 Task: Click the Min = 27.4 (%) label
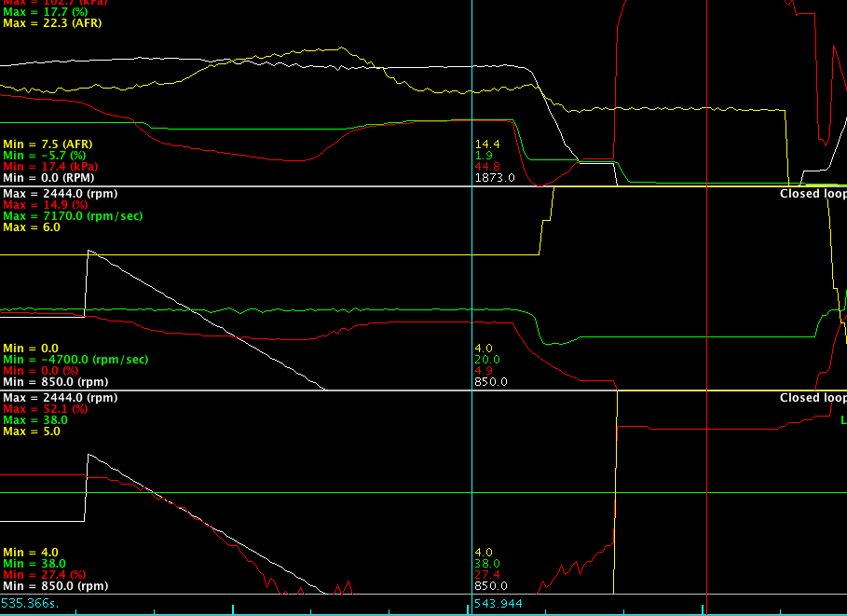point(45,575)
